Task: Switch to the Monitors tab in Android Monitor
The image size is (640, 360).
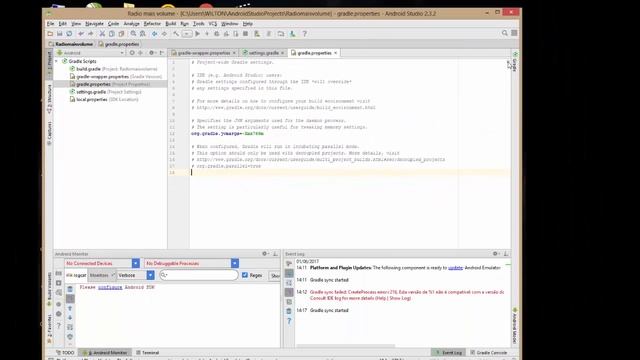Action: coord(102,276)
